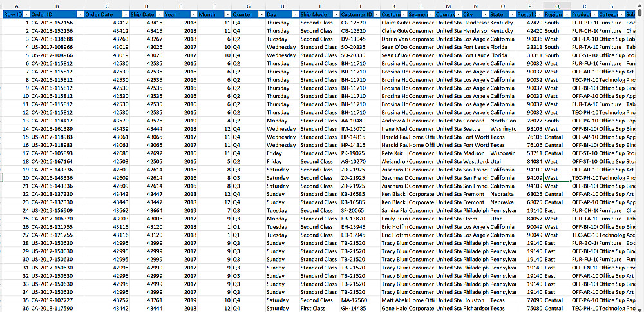Viewport: 644px width, 312px height.
Task: Open the Row ID filter dropdown
Action: [x=26, y=14]
